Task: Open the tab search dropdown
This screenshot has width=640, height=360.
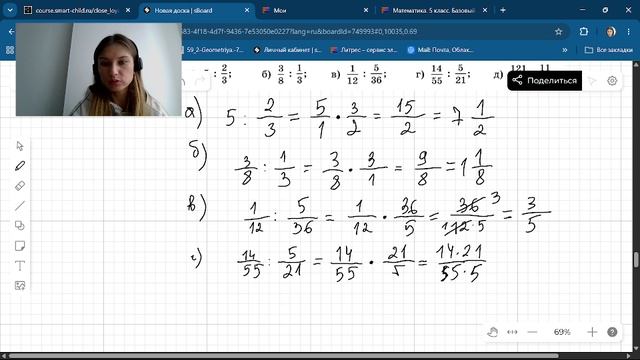Action: tap(10, 10)
